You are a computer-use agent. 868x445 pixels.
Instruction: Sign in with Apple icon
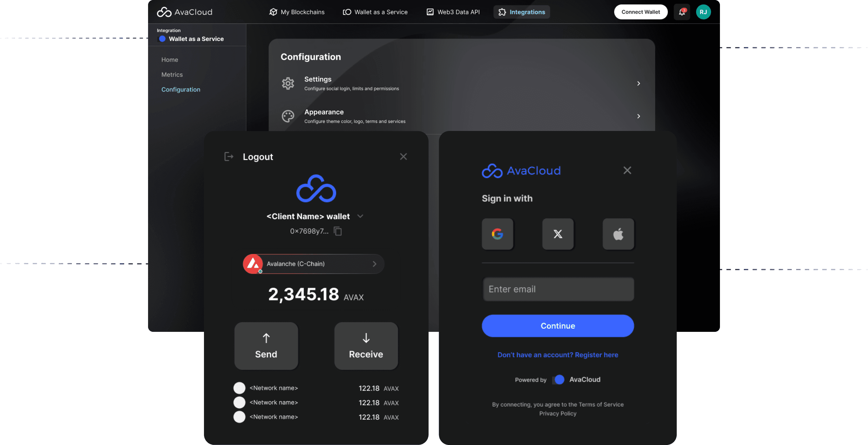(x=618, y=234)
